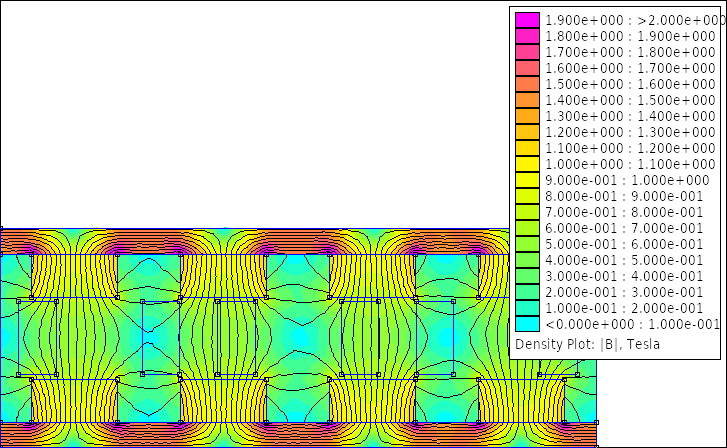Click the cyan swatch for <0.000e+000 : 1.000e-001
The image size is (727, 448).
click(527, 324)
